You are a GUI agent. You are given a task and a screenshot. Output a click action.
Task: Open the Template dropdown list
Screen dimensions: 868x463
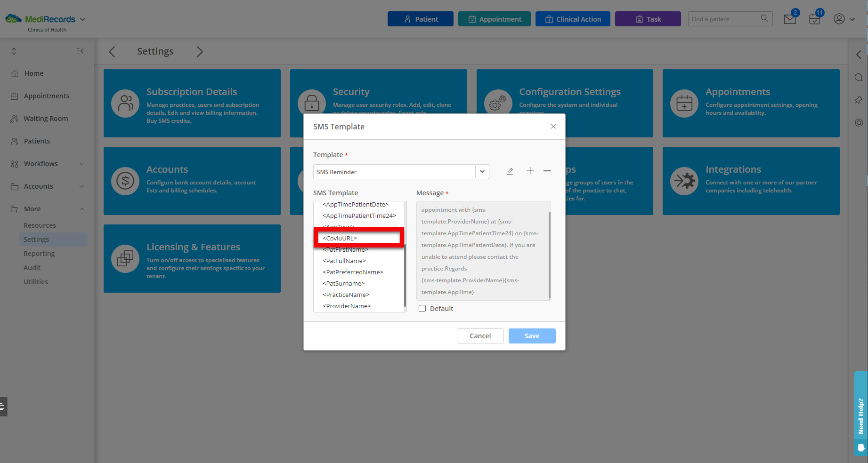coord(482,171)
